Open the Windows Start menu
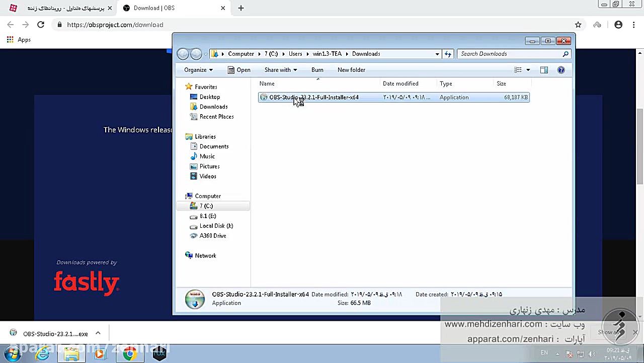The height and width of the screenshot is (363, 644). point(12,354)
